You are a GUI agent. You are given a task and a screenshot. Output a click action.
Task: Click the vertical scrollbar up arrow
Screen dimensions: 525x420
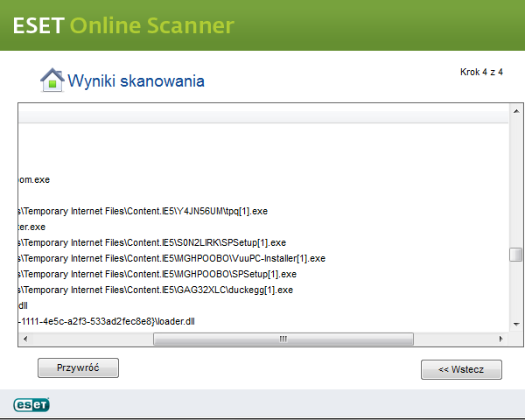516,111
